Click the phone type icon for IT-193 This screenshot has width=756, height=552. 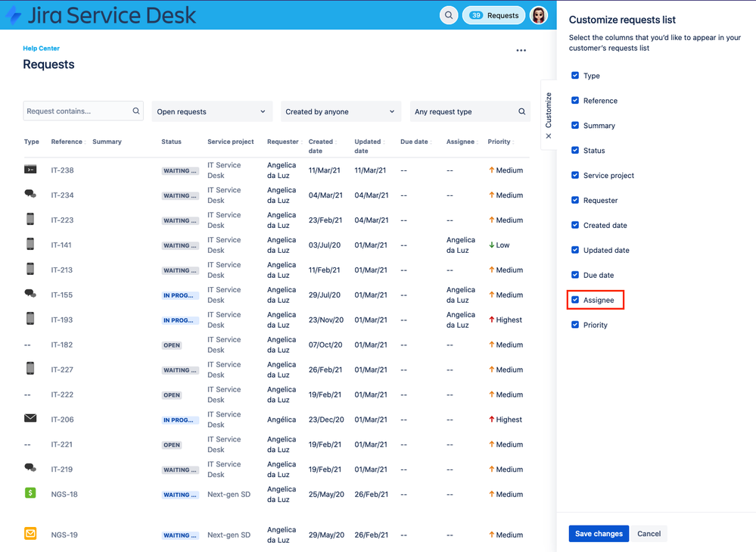pos(30,319)
